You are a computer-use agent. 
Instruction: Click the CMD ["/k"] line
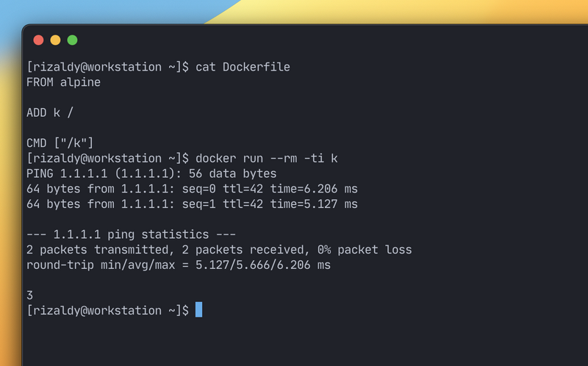point(60,143)
